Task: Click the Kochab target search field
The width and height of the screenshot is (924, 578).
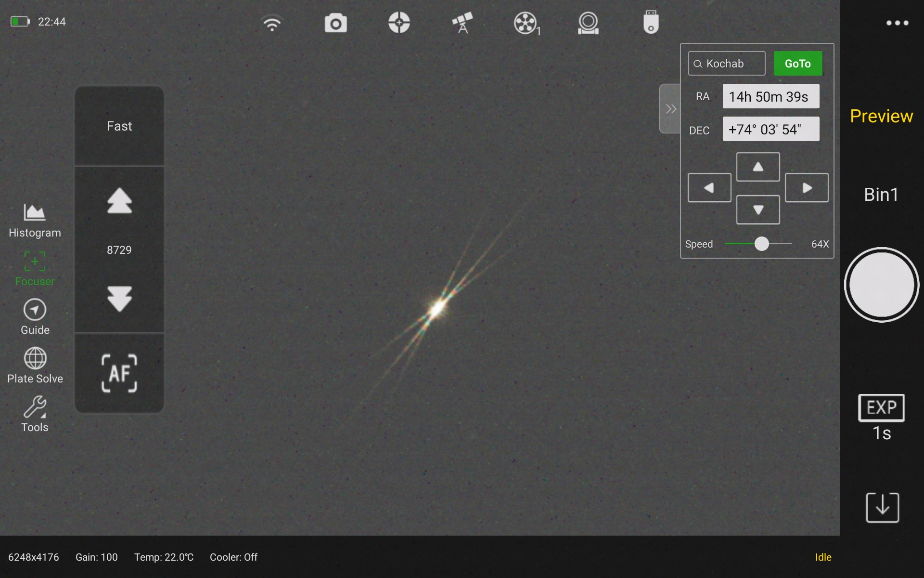Action: point(726,64)
